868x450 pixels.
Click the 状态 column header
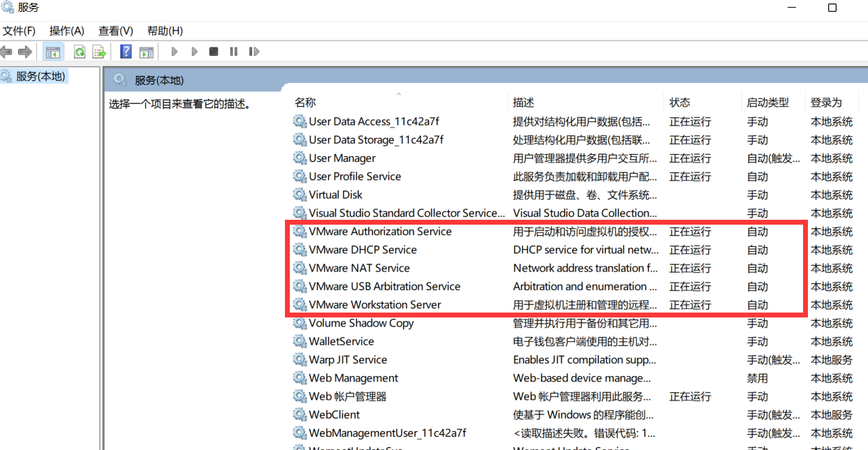point(679,102)
